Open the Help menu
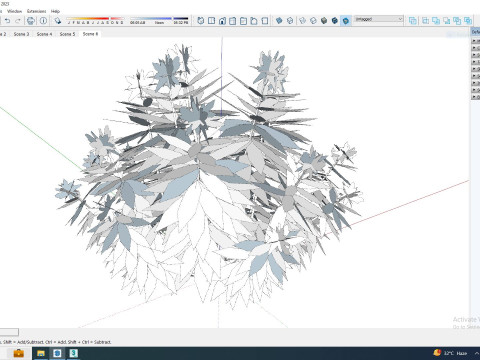The image size is (480, 360). pos(55,11)
